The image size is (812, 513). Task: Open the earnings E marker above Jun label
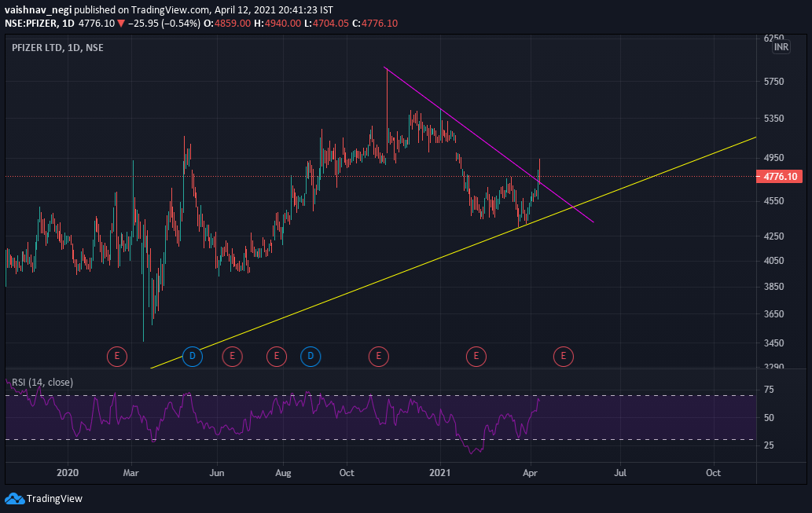(x=232, y=356)
